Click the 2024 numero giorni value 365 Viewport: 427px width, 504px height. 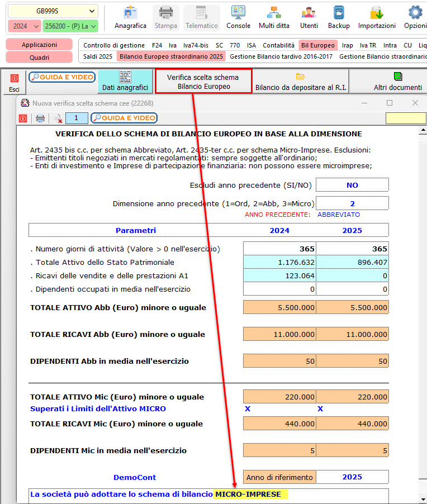(x=279, y=249)
